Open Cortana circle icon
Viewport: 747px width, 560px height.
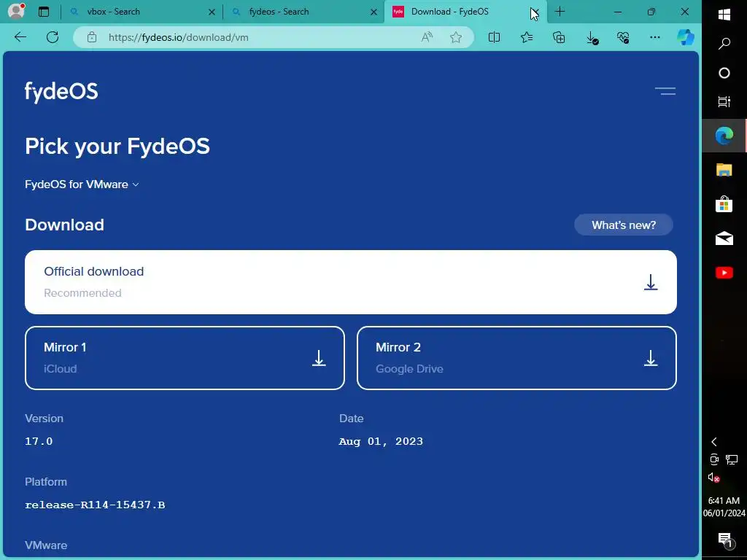pos(724,73)
